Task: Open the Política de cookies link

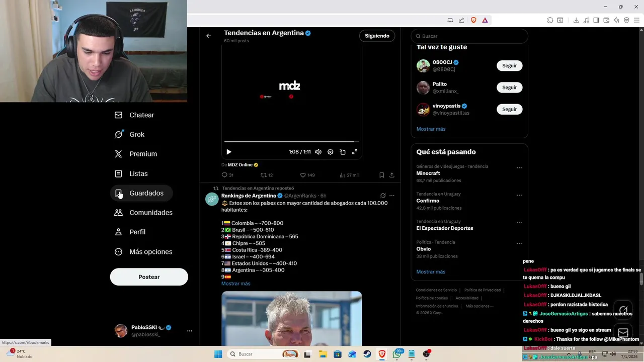Action: pyautogui.click(x=432, y=298)
